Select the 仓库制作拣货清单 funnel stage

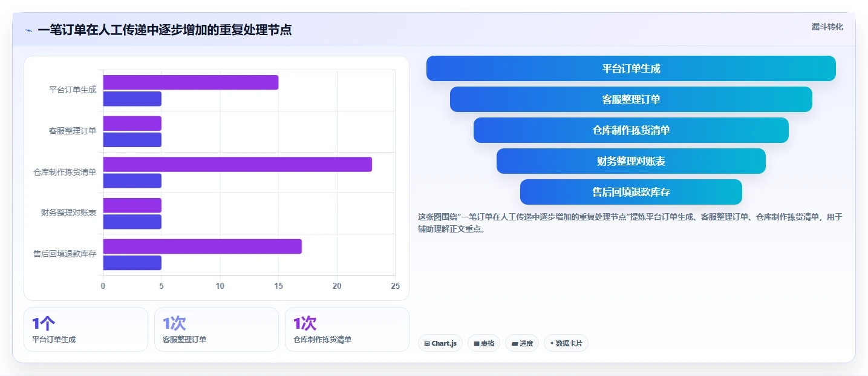coord(631,130)
